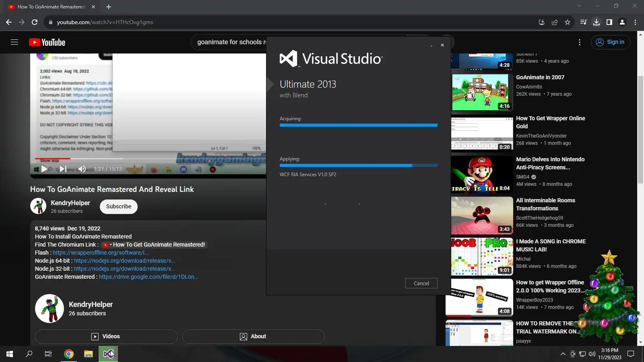
Task: Subscribe to KendryHelper channel
Action: 119,206
